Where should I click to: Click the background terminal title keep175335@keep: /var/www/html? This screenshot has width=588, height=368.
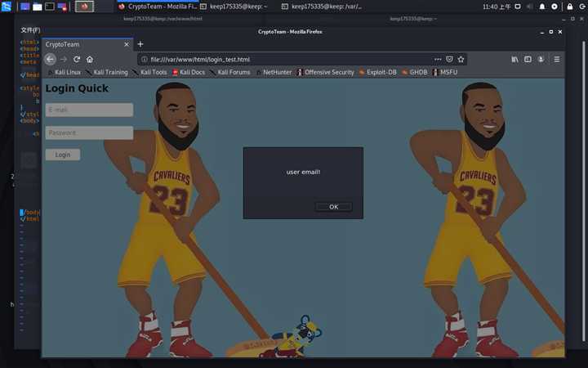click(x=163, y=18)
